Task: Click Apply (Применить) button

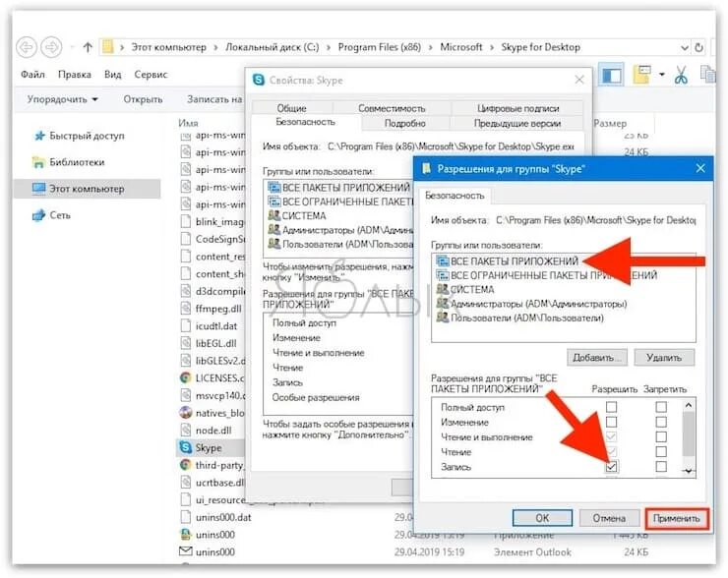Action: (x=677, y=519)
